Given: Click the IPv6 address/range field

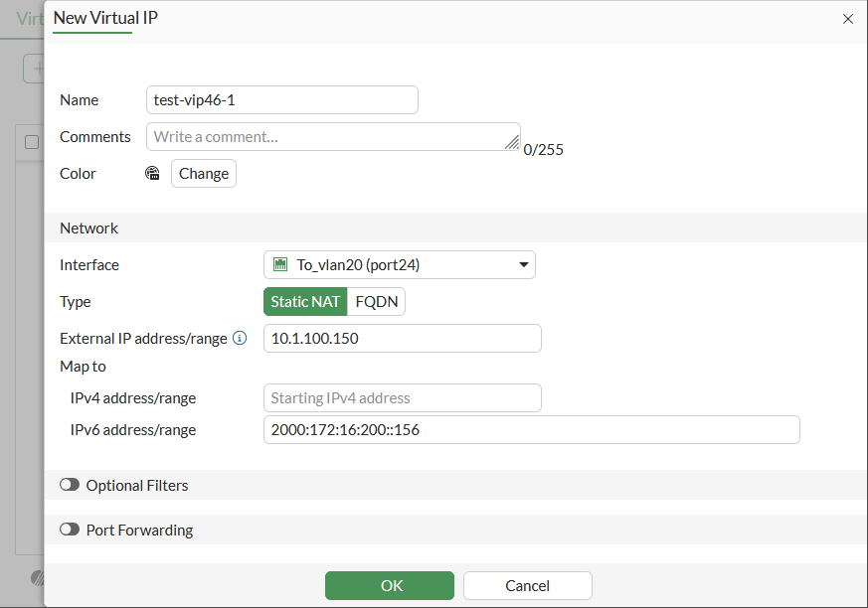Looking at the screenshot, I should (531, 430).
